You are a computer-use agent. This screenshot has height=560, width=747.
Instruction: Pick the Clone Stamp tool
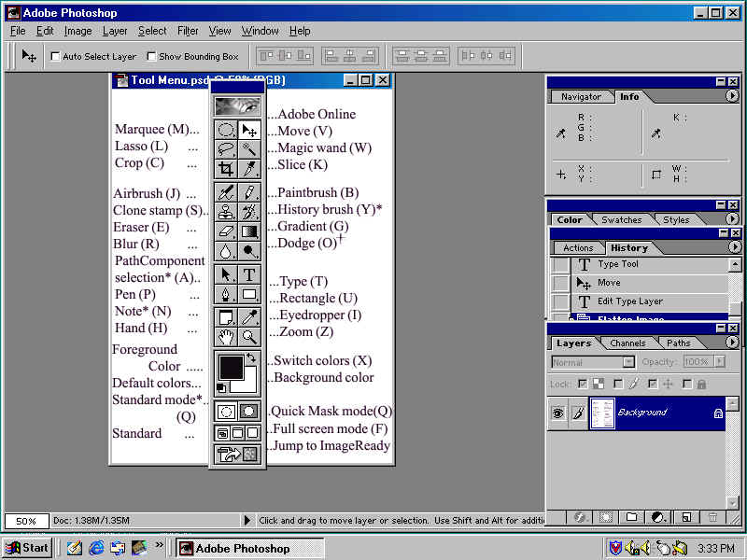226,212
